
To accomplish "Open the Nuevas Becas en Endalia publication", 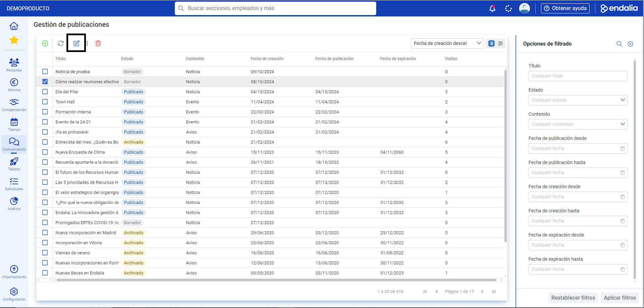I will [80, 273].
